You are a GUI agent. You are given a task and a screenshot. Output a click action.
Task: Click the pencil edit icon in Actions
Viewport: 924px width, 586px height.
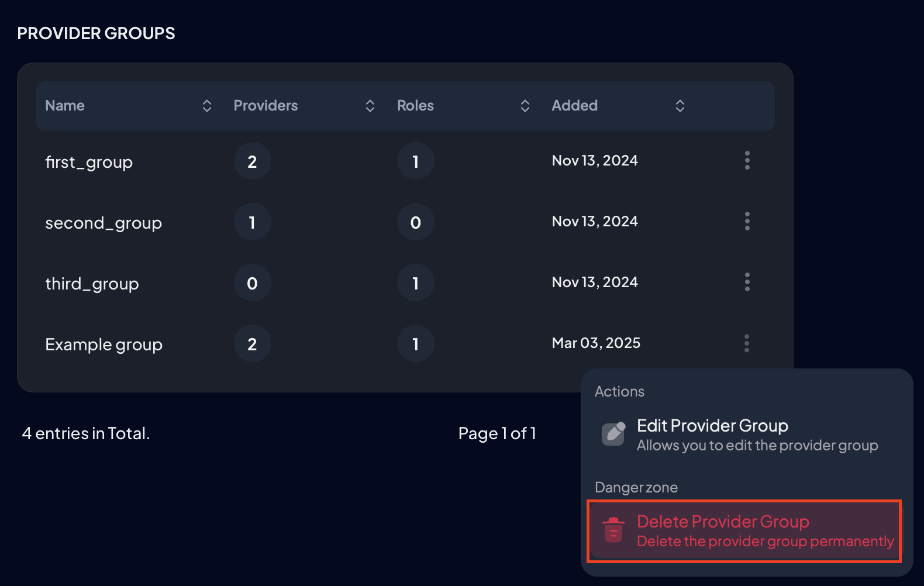pyautogui.click(x=613, y=433)
